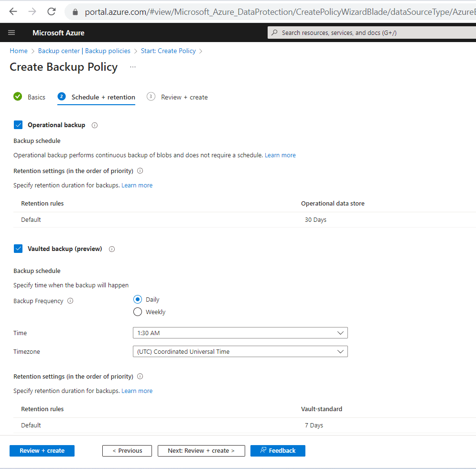Go to Home in the breadcrumb
The image size is (476, 469).
click(x=19, y=51)
